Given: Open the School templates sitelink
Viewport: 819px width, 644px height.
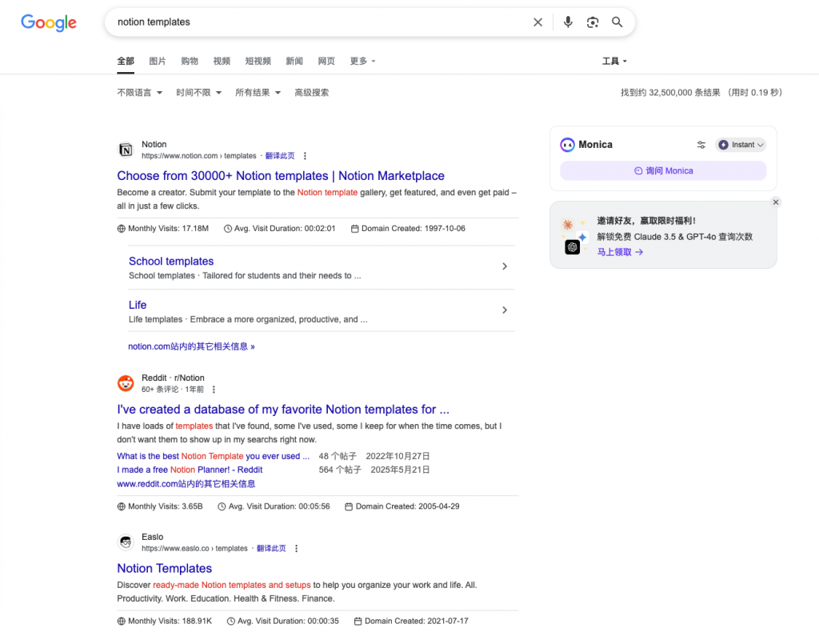Looking at the screenshot, I should tap(171, 261).
